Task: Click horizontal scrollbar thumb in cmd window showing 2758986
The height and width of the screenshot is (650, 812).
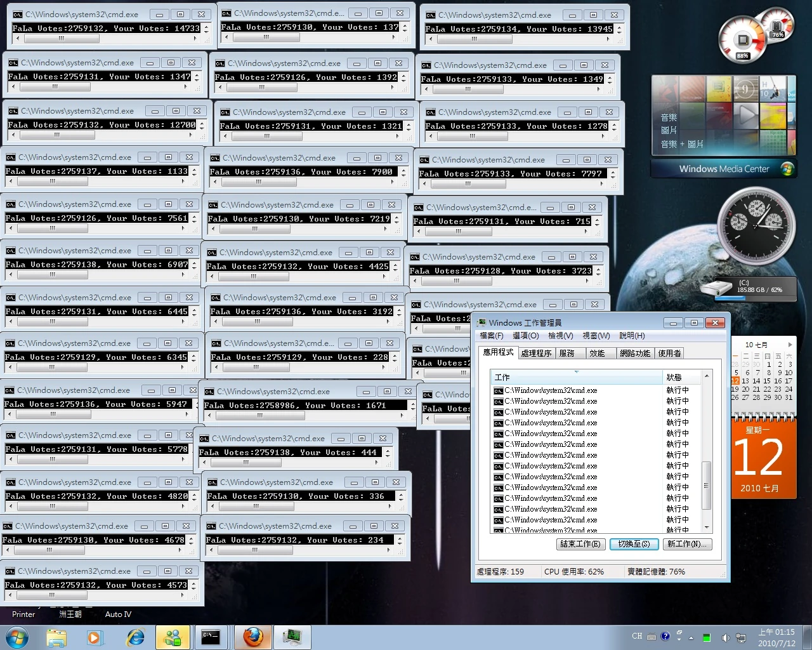Action: coord(260,416)
